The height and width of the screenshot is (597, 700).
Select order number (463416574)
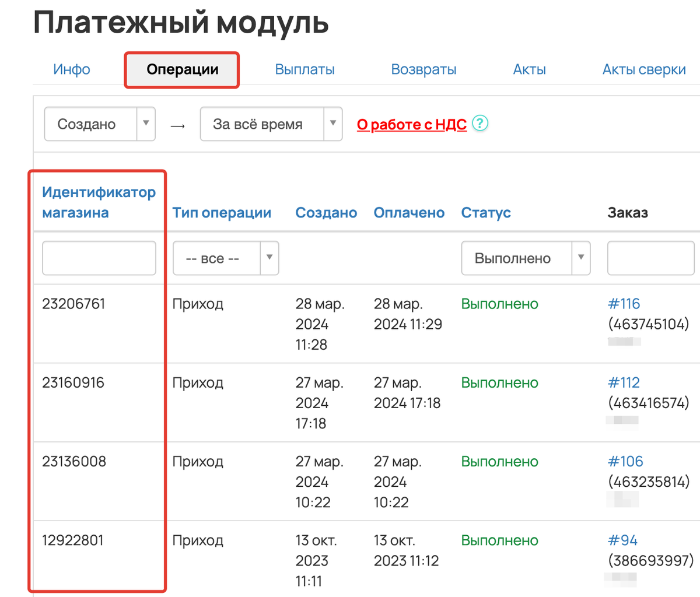coord(649,403)
